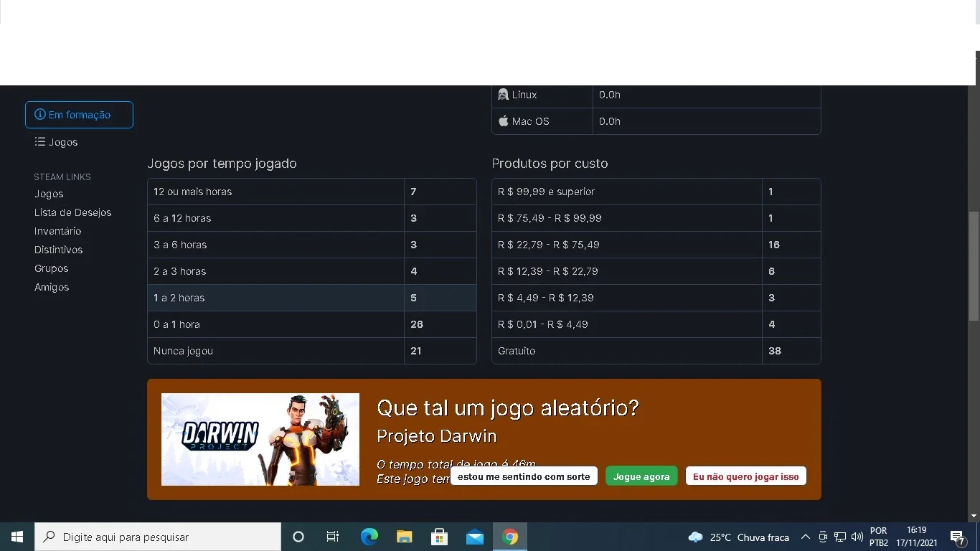Click the estou me sentindo com sorte button
Image resolution: width=980 pixels, height=551 pixels.
[x=524, y=476]
